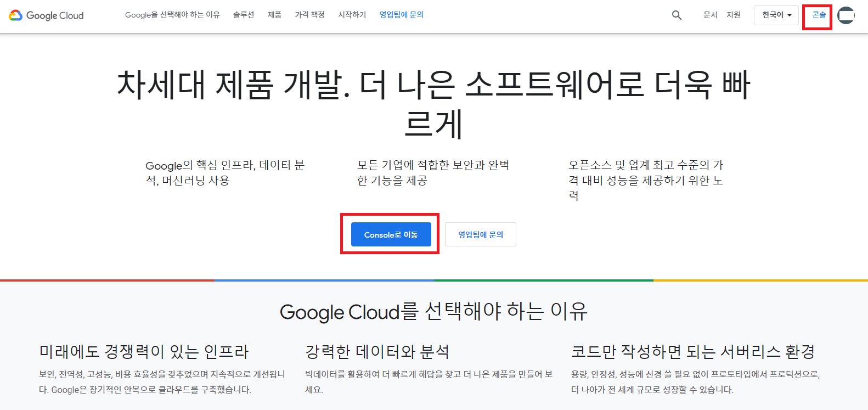This screenshot has width=868, height=410.
Task: Click paragraph starting '보안, 전역성, 고성능'
Action: (x=162, y=382)
